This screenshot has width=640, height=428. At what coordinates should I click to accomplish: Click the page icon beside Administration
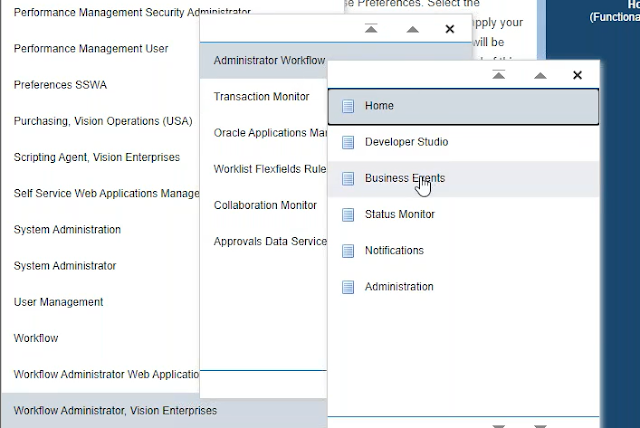tap(348, 287)
